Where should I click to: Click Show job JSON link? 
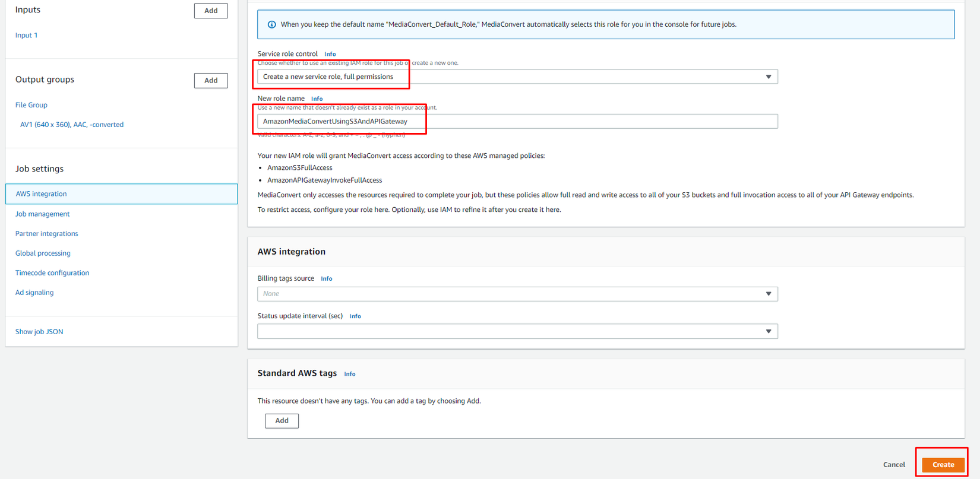pos(39,332)
